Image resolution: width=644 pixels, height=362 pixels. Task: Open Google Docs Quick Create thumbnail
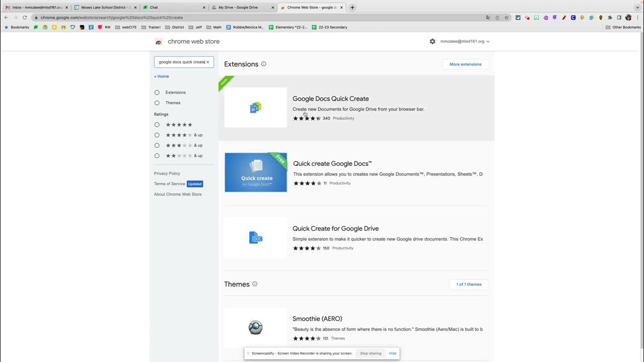point(256,107)
